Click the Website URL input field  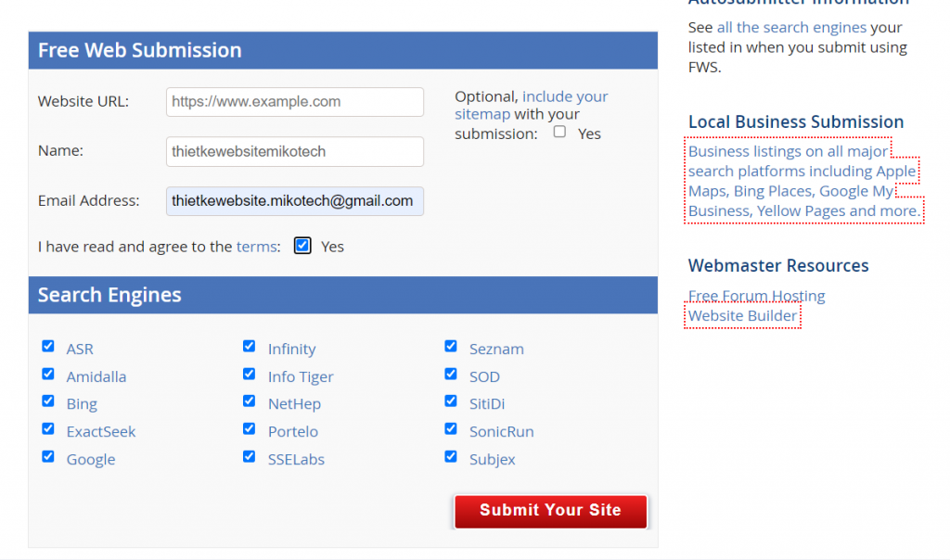(294, 102)
